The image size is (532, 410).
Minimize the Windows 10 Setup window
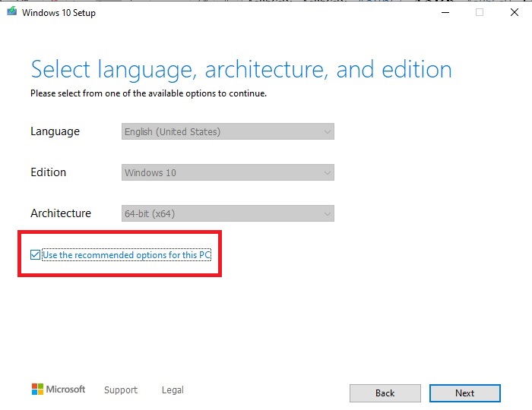(x=444, y=13)
